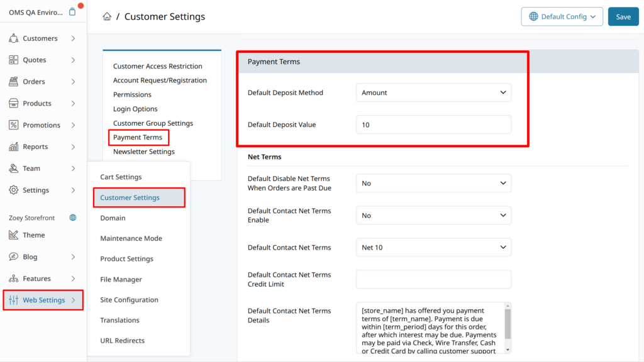Click the globe icon next to Zoey Storefront

click(73, 217)
